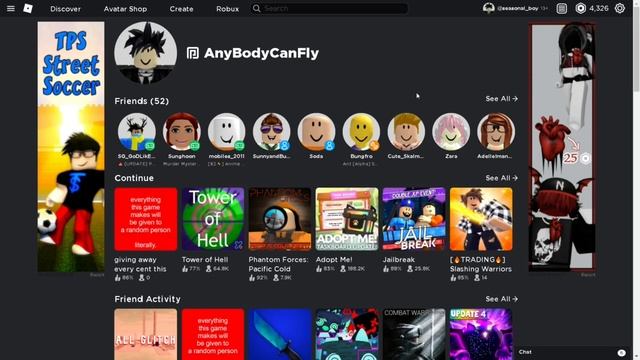Click the Friends (52) heading

pyautogui.click(x=142, y=101)
